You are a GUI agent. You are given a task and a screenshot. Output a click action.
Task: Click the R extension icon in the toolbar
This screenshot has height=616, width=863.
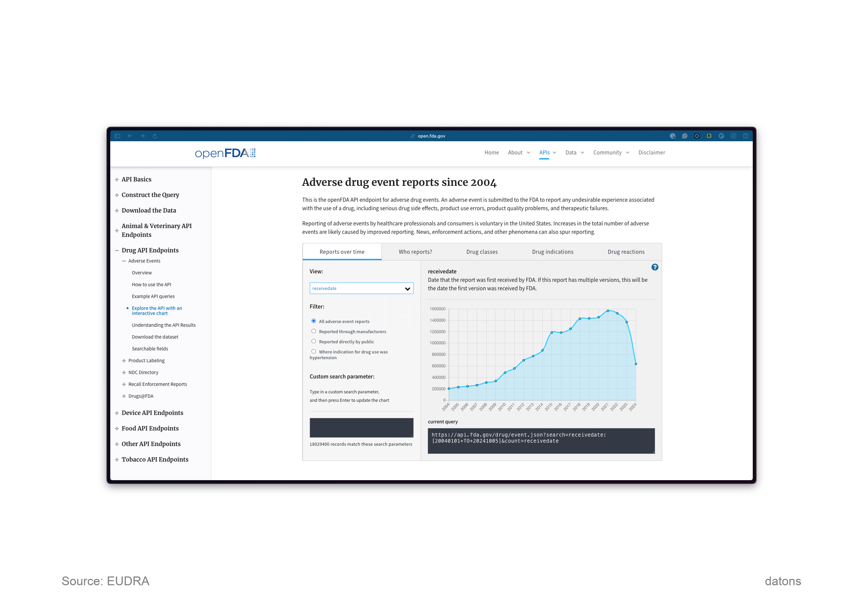(x=708, y=136)
